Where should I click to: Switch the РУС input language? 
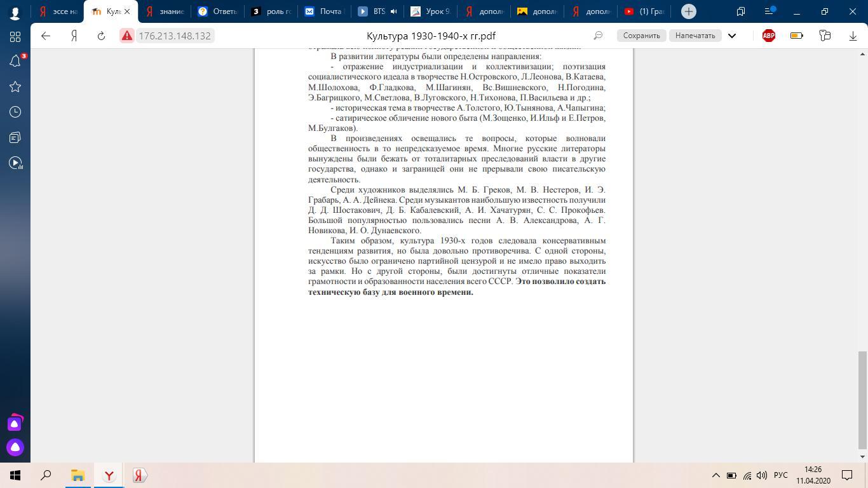tap(781, 475)
